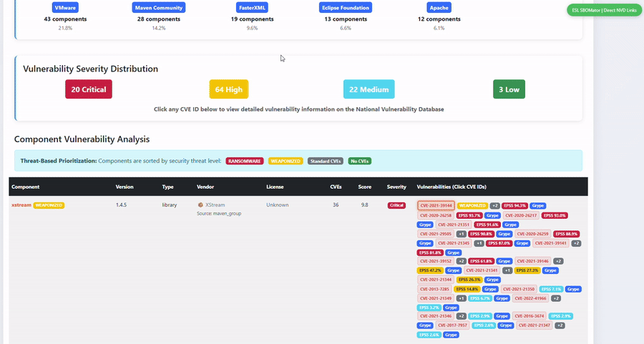Expand the +1 badge after CVE-2021-21341

tap(507, 270)
